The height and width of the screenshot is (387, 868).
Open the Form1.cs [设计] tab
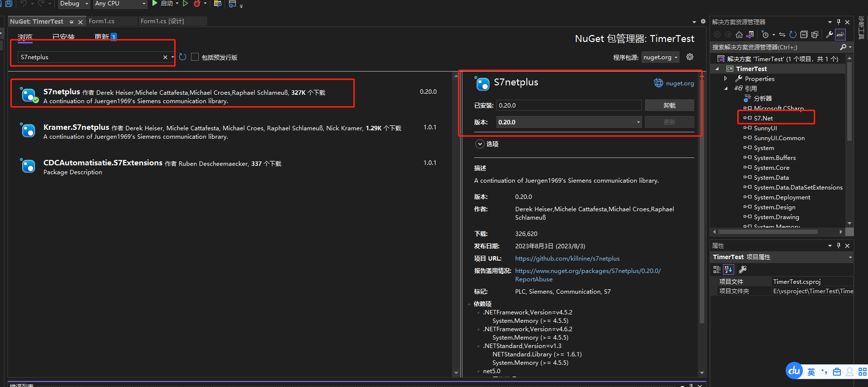click(x=162, y=21)
